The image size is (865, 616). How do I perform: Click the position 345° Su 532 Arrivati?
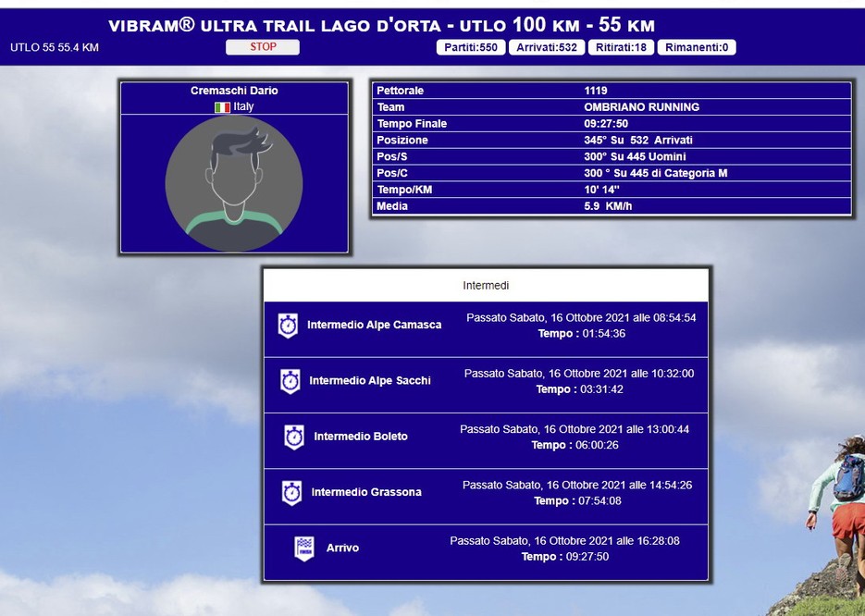[x=638, y=140]
